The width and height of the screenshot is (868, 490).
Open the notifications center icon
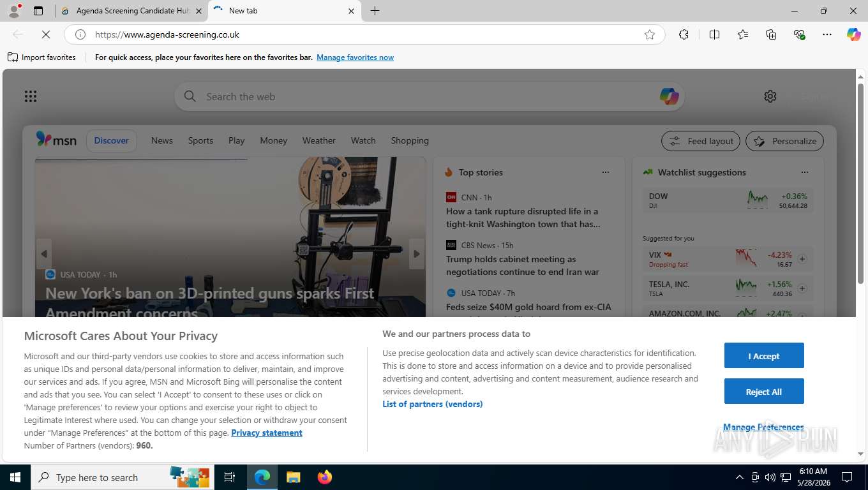pos(847,477)
